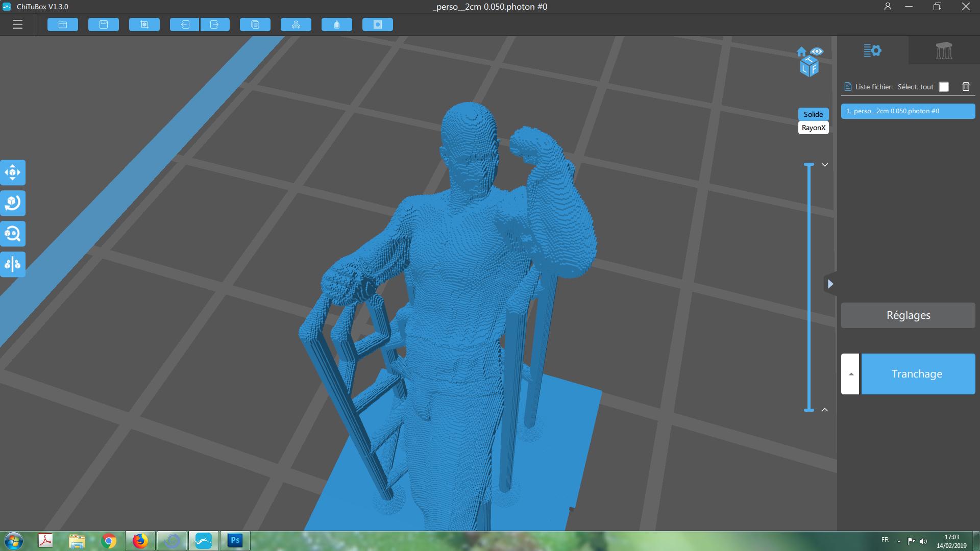The width and height of the screenshot is (980, 551).
Task: Expand options arrow beside Tranchage
Action: (x=850, y=374)
